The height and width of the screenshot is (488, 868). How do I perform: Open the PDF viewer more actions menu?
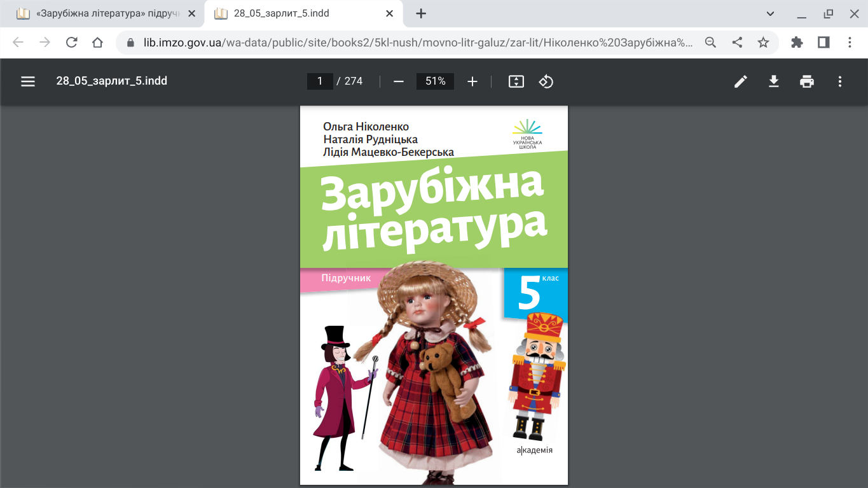840,81
